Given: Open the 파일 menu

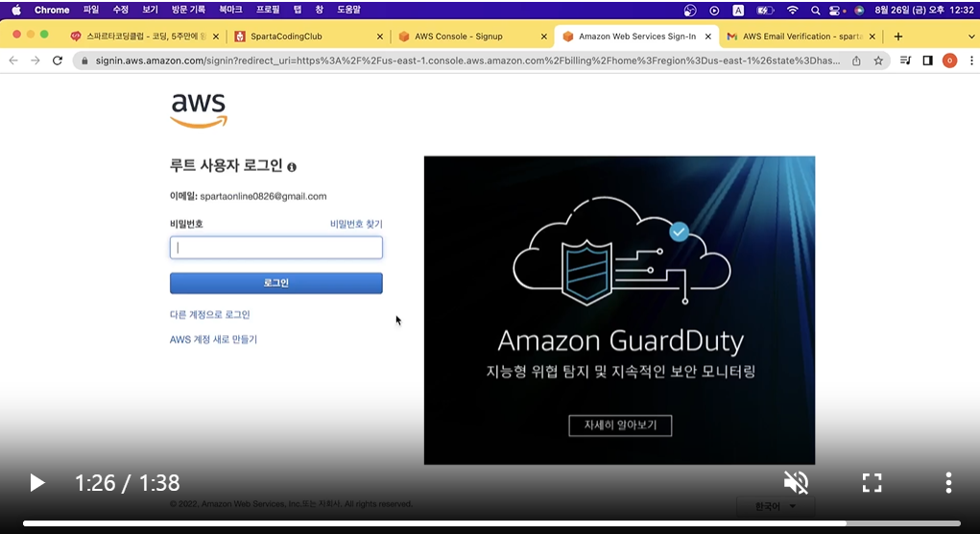Looking at the screenshot, I should [x=91, y=10].
